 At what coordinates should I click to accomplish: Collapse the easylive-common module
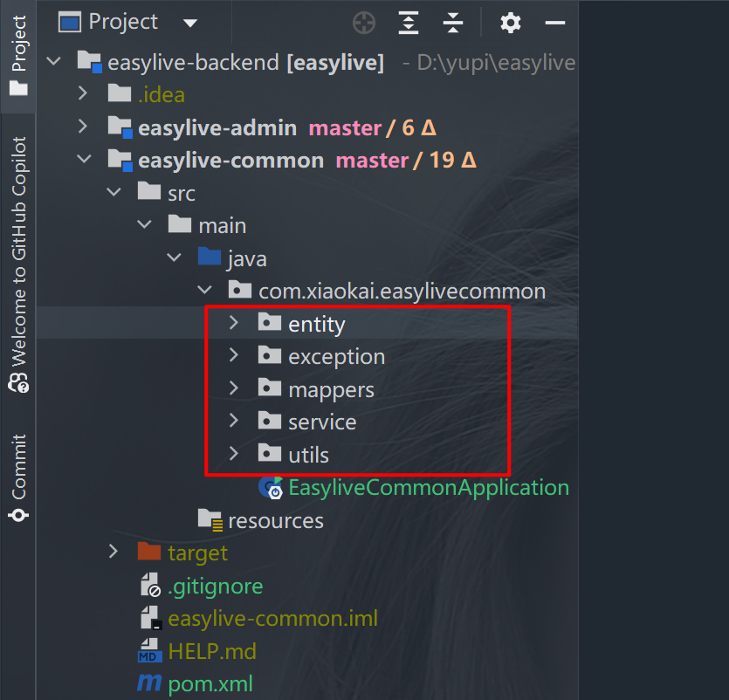[83, 160]
